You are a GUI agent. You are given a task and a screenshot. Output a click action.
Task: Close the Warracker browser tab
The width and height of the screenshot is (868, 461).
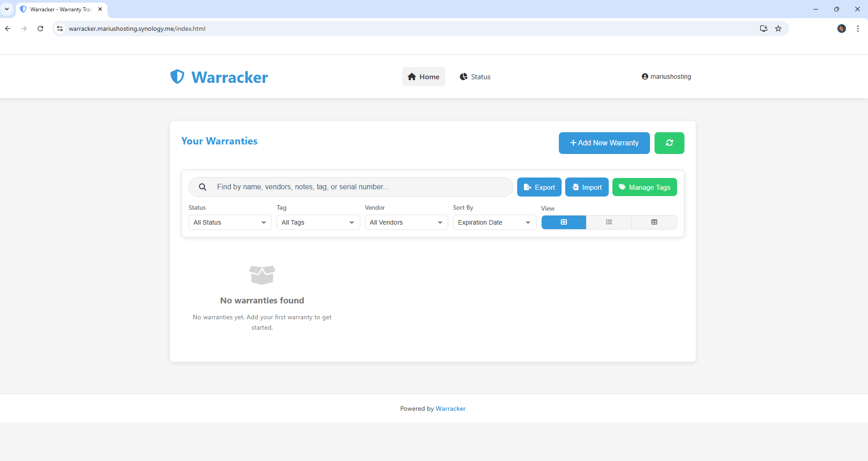coord(100,9)
